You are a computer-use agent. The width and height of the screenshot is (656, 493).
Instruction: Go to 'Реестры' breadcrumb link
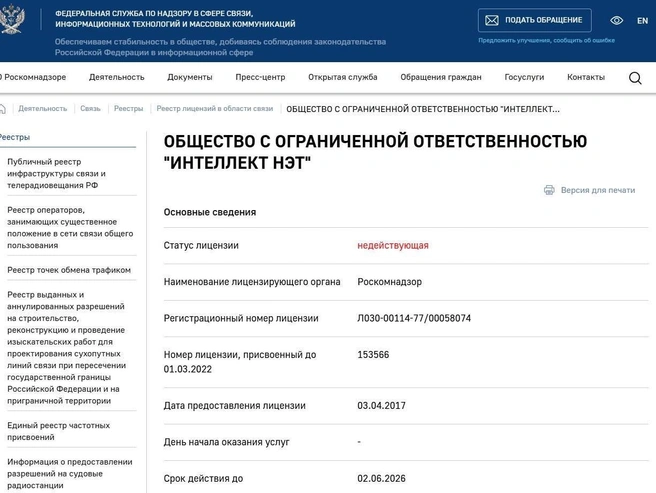128,109
